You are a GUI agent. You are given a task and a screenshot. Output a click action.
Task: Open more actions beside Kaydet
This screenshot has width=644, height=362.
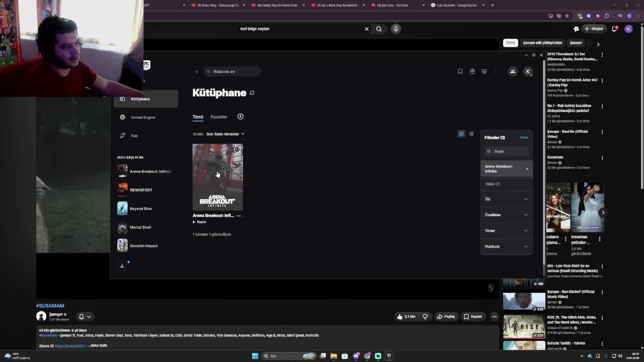495,317
